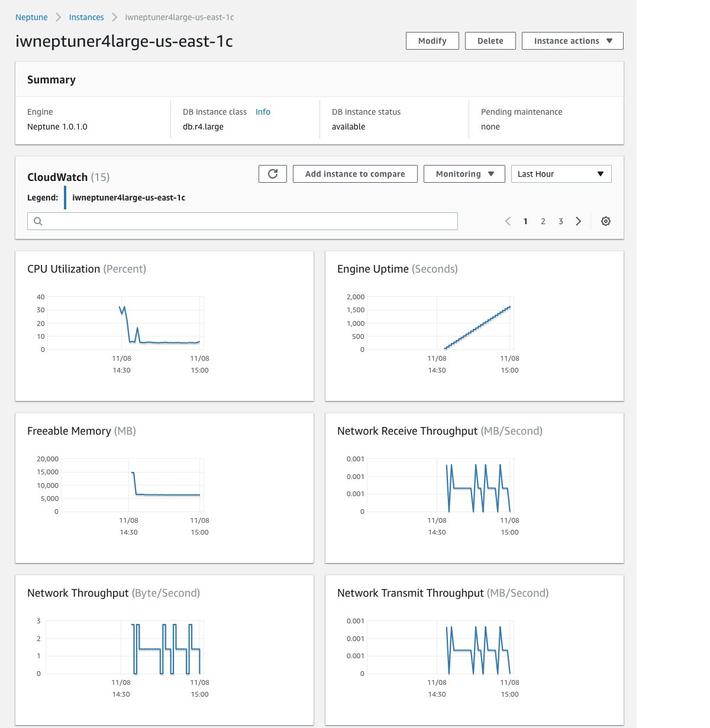Select page 3 of CloudWatch metrics

(560, 221)
